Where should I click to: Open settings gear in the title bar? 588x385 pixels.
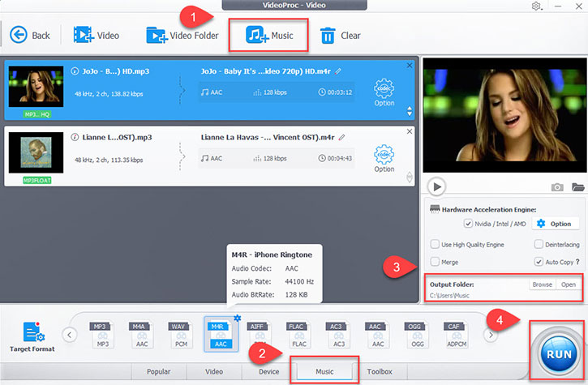coord(537,6)
